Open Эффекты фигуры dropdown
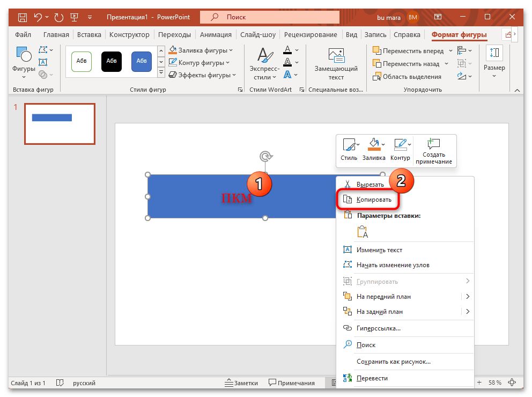The height and width of the screenshot is (397, 532). [x=202, y=75]
